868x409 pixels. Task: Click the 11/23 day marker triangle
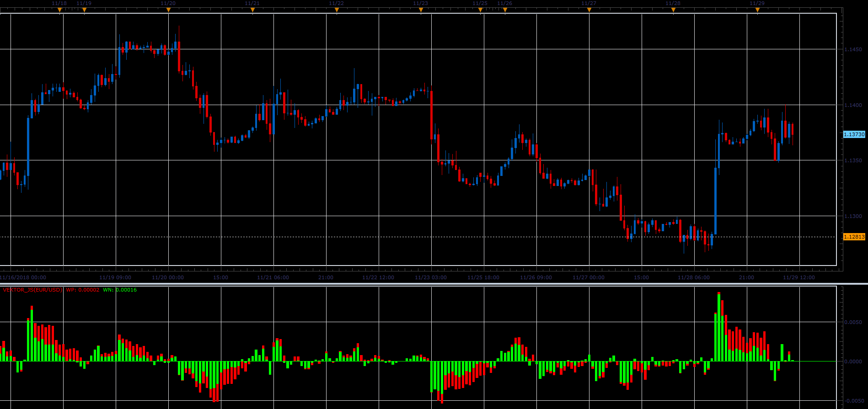[421, 10]
